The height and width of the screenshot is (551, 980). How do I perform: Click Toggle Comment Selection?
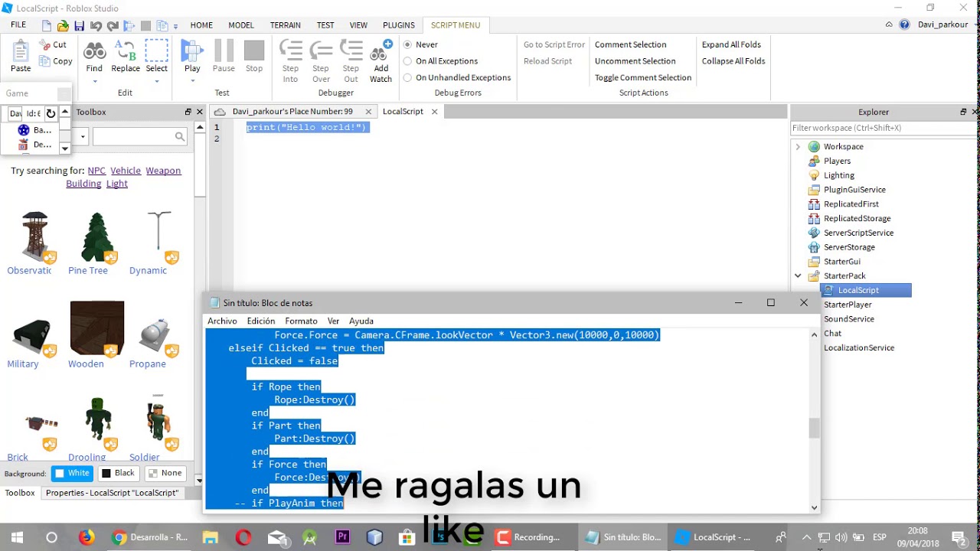point(643,77)
